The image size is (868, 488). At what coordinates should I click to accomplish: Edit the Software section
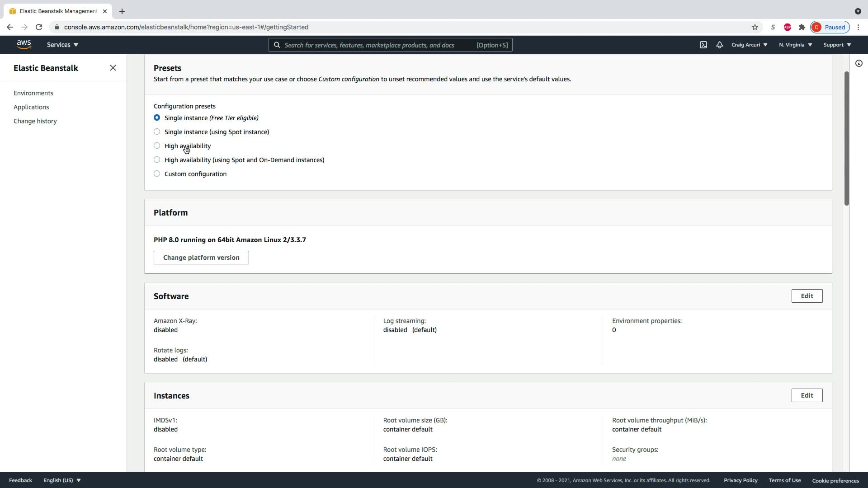pyautogui.click(x=807, y=296)
